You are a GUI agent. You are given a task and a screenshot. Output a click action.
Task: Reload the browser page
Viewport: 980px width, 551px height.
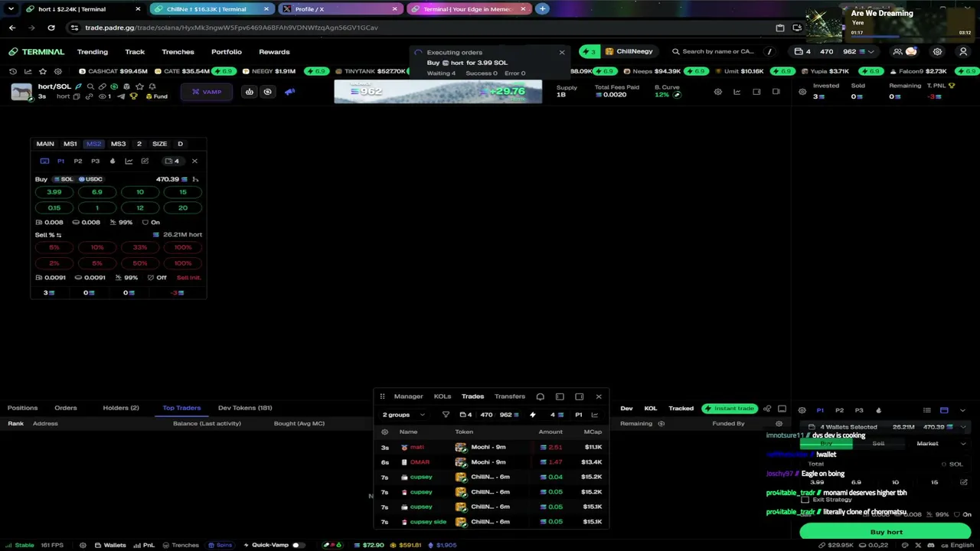pyautogui.click(x=51, y=28)
